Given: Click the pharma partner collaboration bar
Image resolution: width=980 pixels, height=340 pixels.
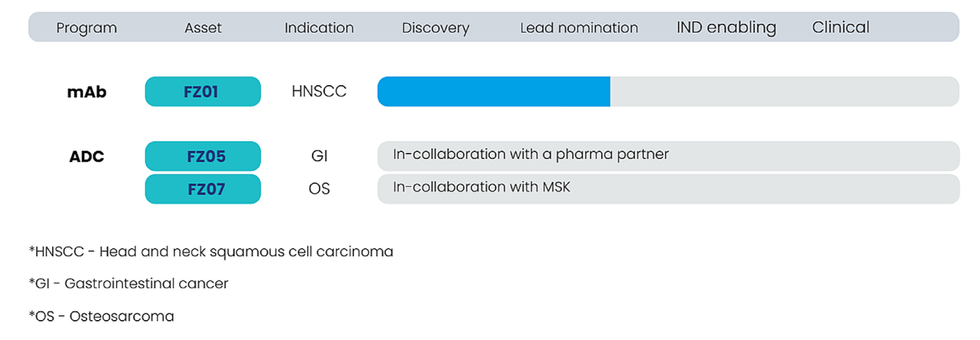Looking at the screenshot, I should [668, 156].
